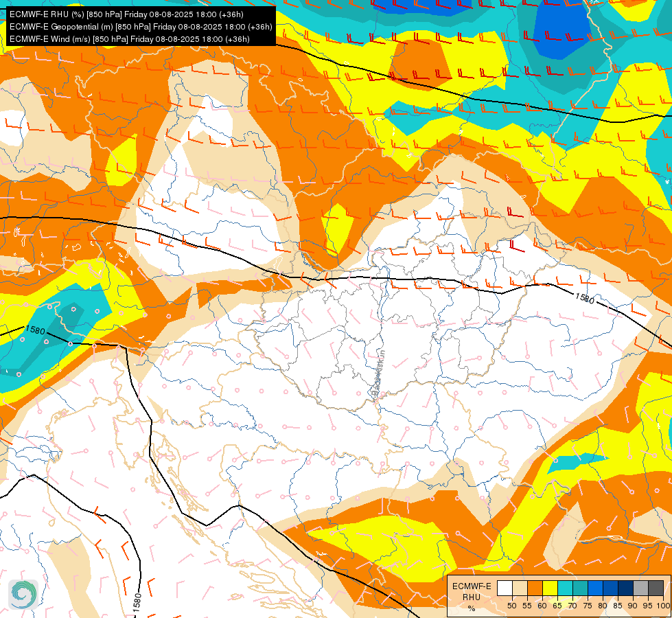Click the legend tick label 50

pos(511,606)
